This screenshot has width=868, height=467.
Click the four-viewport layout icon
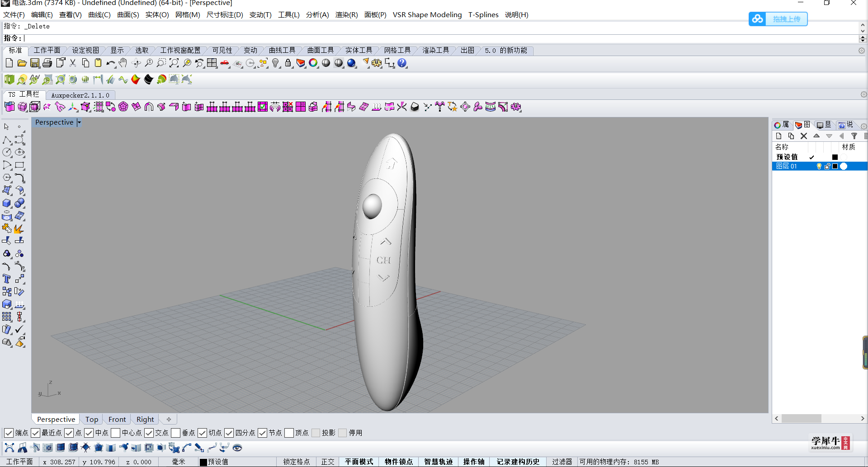point(212,63)
